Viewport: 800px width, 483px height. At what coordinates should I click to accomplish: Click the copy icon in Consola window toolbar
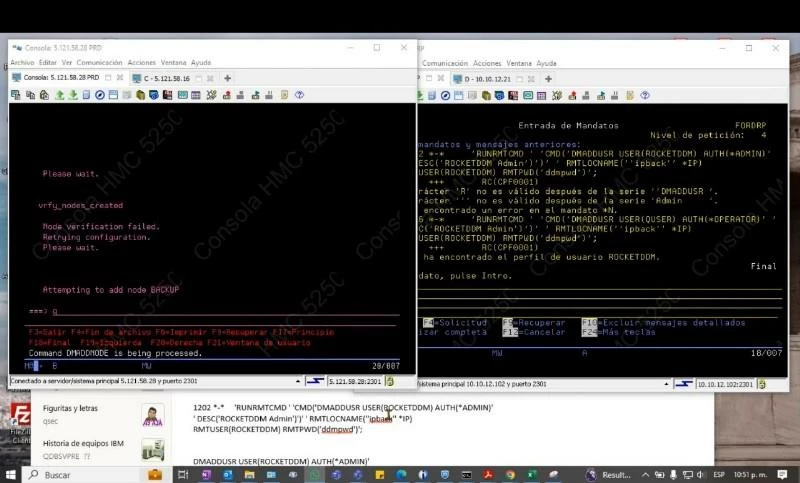tap(31, 95)
